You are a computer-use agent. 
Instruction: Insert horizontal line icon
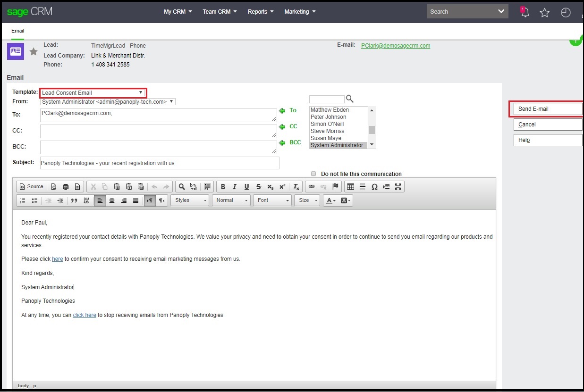363,186
